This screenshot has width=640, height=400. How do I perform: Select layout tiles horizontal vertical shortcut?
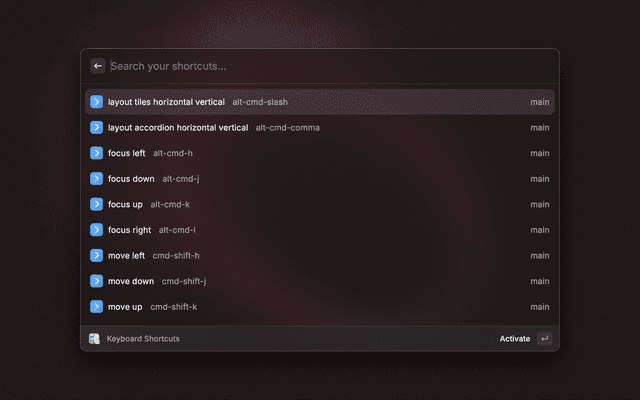click(320, 102)
